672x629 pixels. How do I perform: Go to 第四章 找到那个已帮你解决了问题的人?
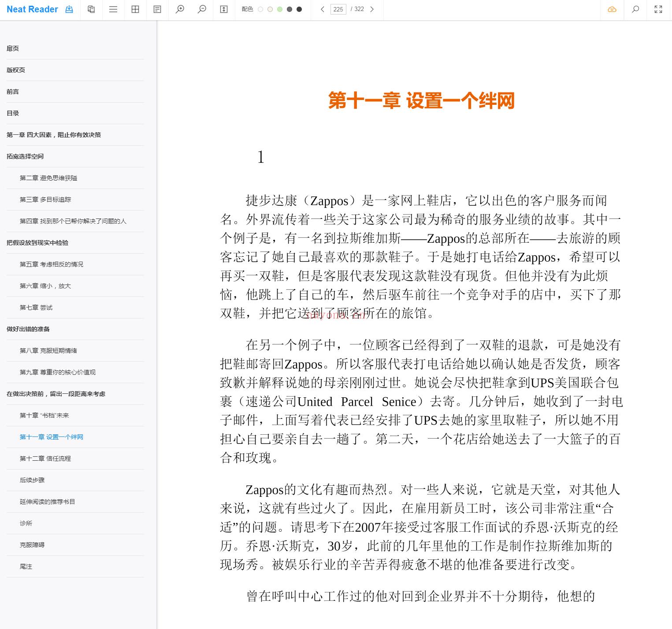[73, 221]
